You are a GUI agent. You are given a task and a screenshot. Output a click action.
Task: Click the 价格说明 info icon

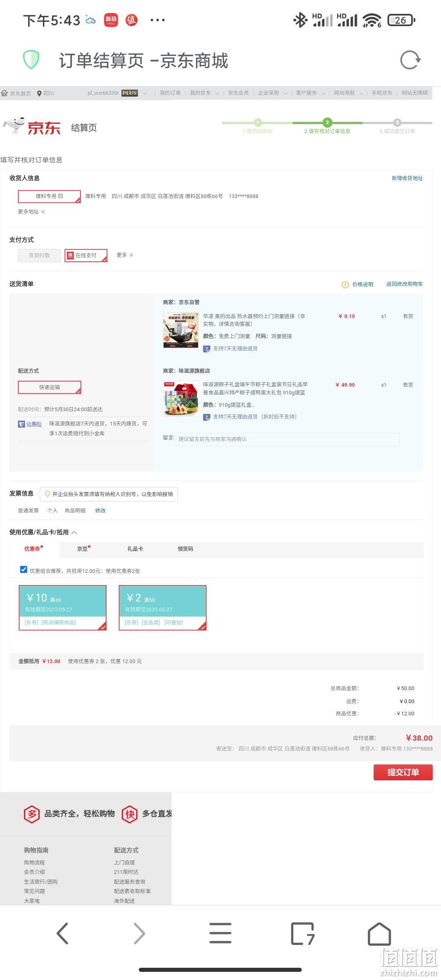(x=345, y=285)
